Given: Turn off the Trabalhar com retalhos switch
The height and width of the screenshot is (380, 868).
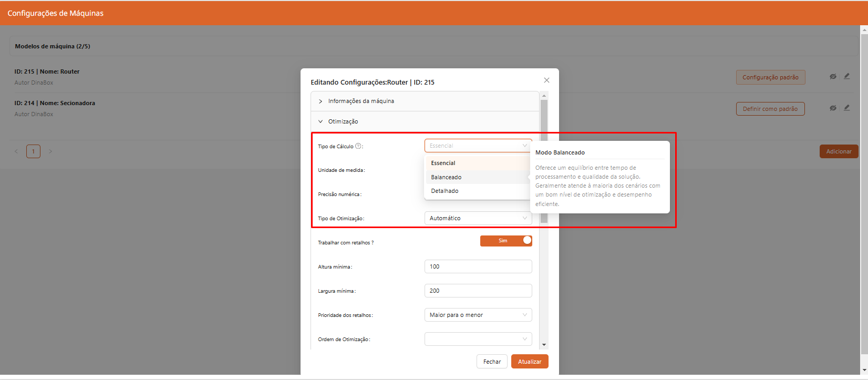Looking at the screenshot, I should pyautogui.click(x=506, y=241).
